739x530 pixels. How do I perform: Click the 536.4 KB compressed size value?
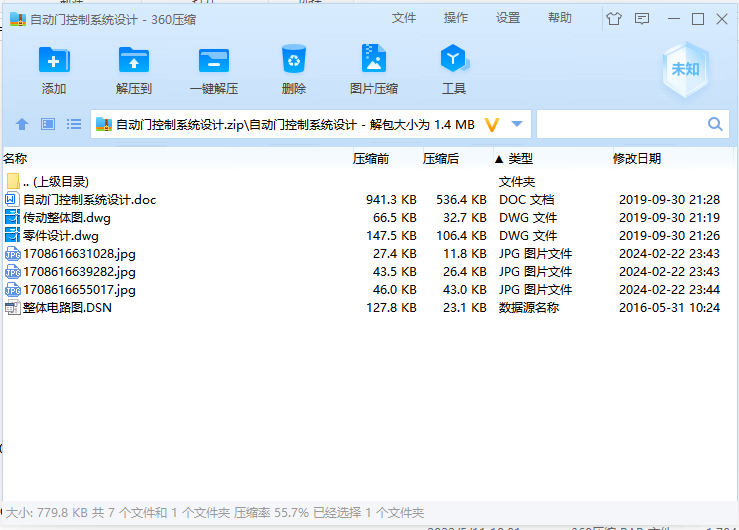point(461,200)
